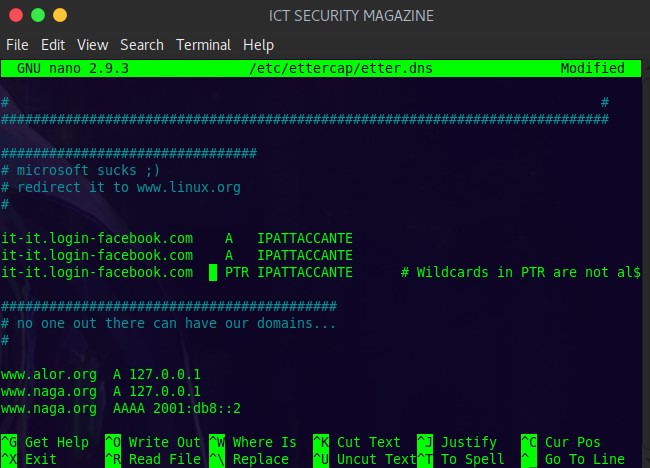Image resolution: width=650 pixels, height=468 pixels.
Task: Open the View menu
Action: (x=92, y=45)
